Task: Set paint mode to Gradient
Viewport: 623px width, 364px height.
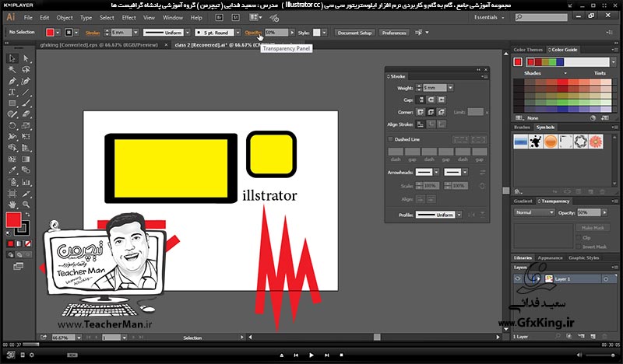Action: coord(19,243)
